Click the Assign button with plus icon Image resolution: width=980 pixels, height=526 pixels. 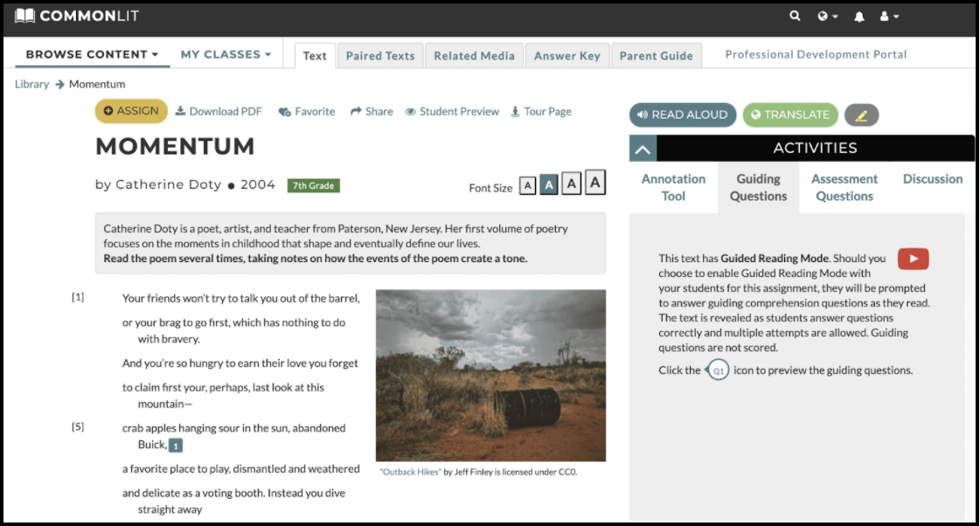(x=130, y=111)
